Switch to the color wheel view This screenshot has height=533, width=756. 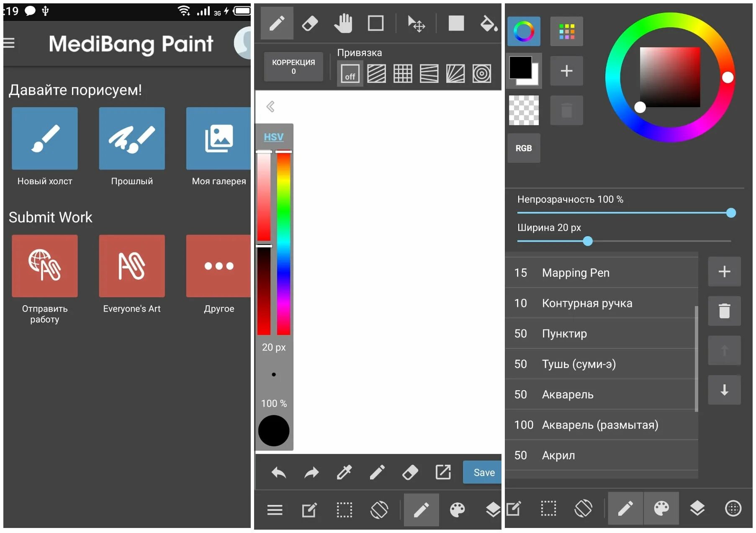(524, 31)
